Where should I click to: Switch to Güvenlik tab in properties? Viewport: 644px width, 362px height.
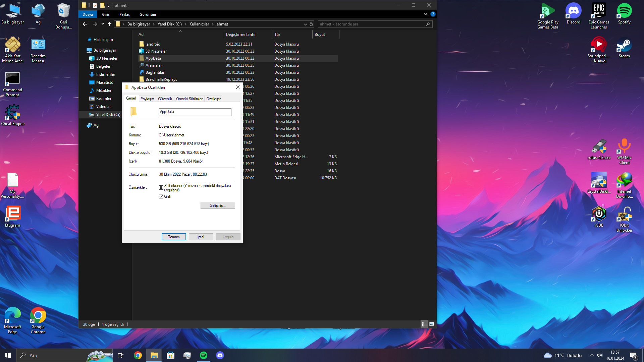pos(165,99)
